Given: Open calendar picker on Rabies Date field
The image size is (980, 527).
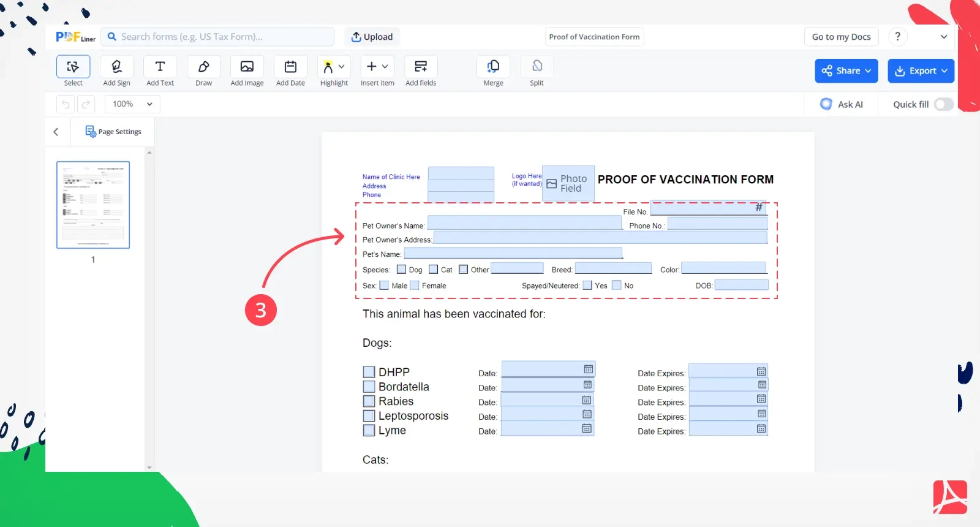Looking at the screenshot, I should (586, 400).
